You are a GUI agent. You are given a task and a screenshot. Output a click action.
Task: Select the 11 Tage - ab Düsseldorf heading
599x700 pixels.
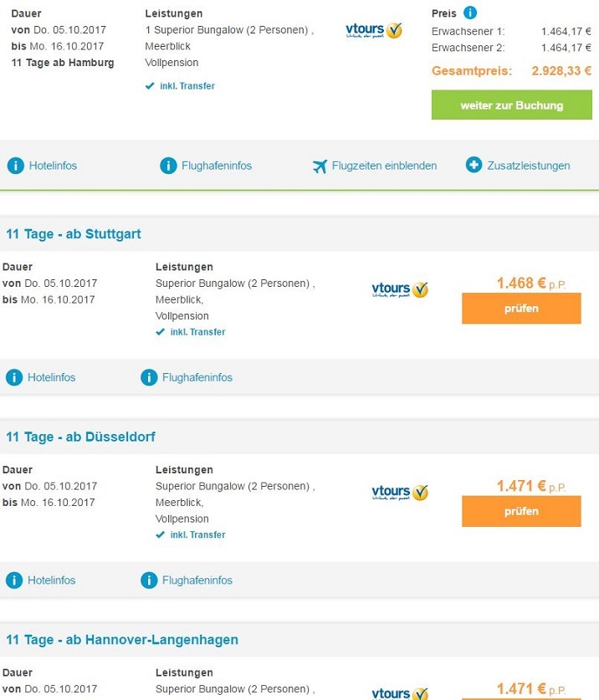pos(80,437)
